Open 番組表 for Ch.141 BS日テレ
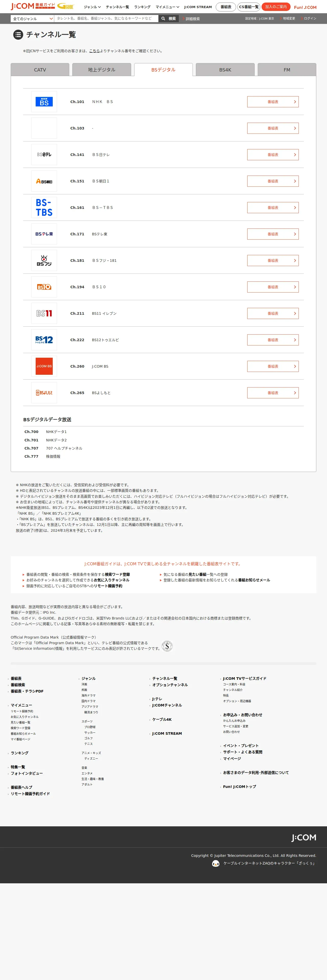The width and height of the screenshot is (327, 980). 273,154
